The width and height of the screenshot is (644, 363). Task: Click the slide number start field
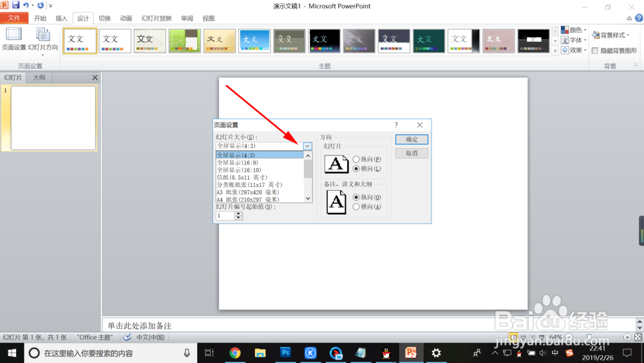225,216
